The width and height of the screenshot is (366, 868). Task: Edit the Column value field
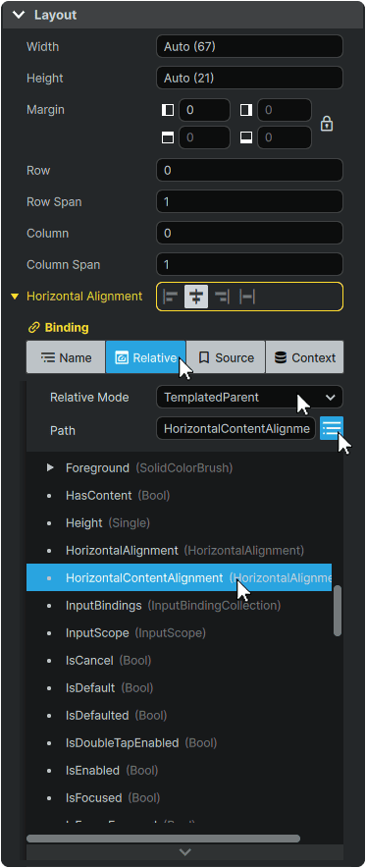coord(249,233)
